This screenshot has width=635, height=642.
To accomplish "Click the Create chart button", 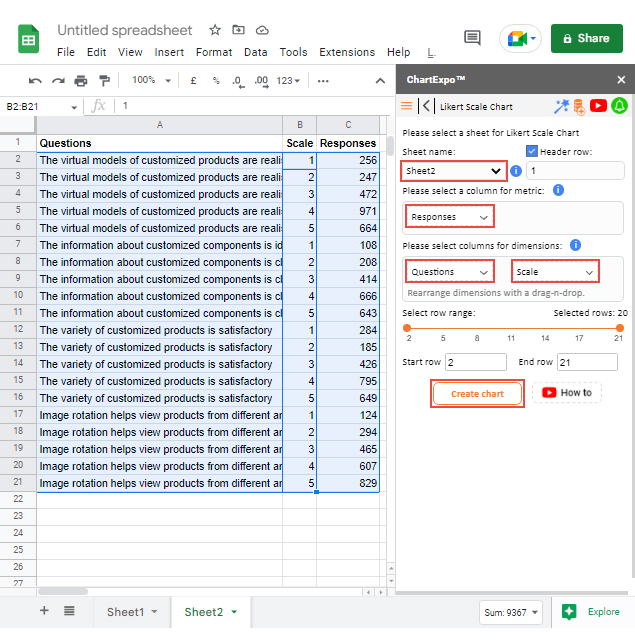I will [477, 393].
